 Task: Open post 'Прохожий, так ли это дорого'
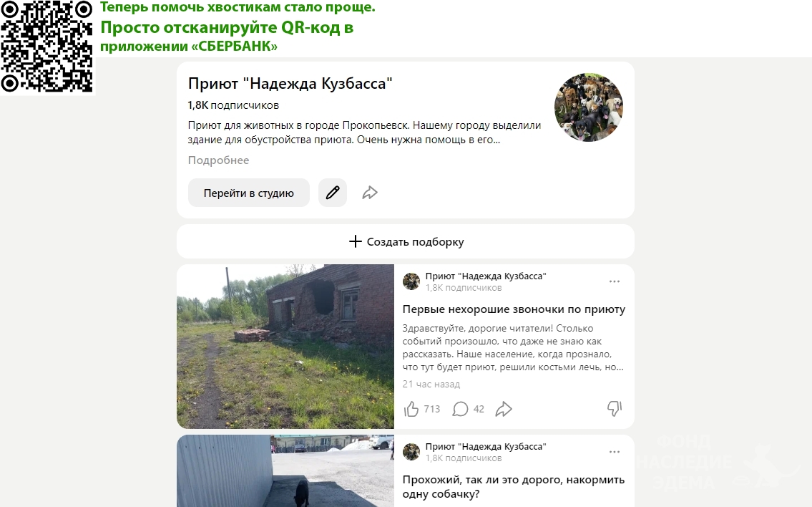513,487
